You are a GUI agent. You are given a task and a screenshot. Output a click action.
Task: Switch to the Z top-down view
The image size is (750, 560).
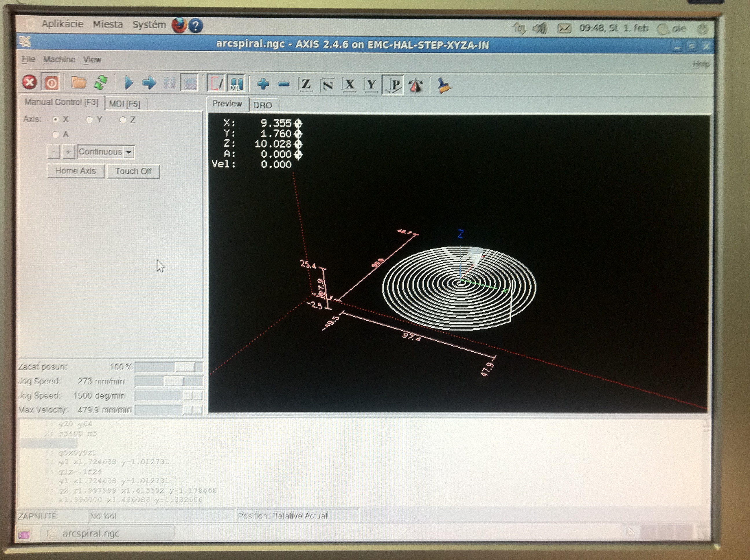[x=306, y=84]
